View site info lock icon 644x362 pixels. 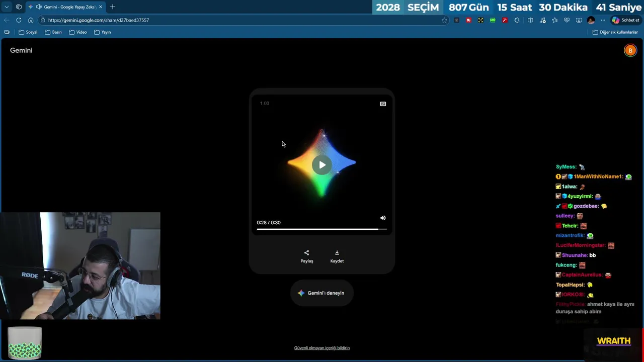(x=43, y=20)
